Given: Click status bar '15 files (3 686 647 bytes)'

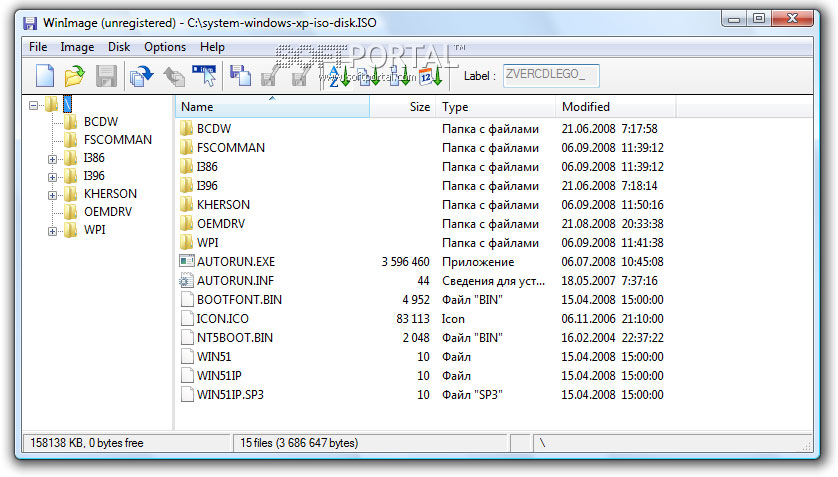Looking at the screenshot, I should 299,443.
